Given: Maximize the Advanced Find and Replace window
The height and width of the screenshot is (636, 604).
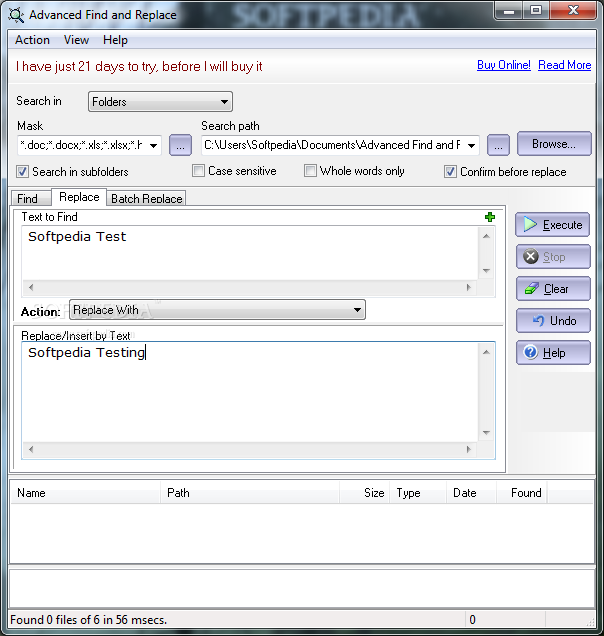Looking at the screenshot, I should [x=536, y=11].
